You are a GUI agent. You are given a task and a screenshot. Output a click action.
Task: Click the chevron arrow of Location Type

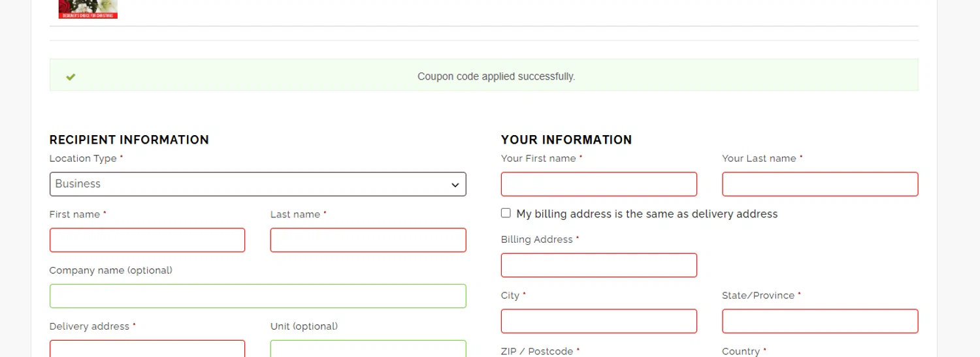[455, 185]
